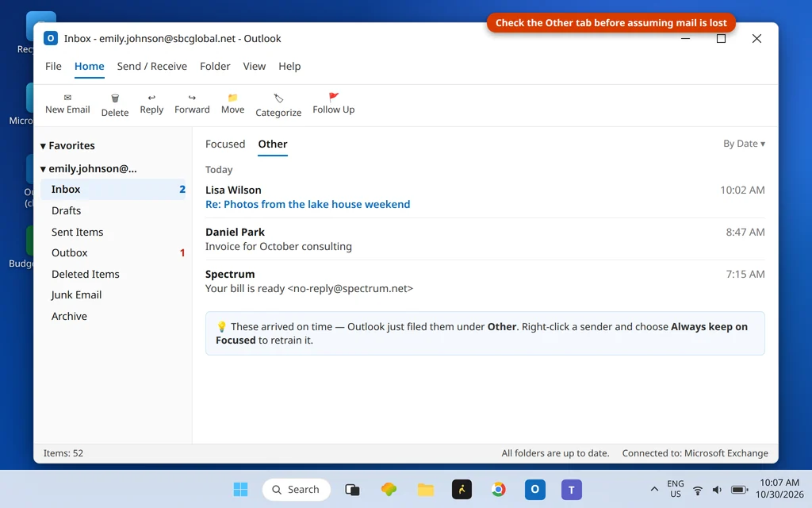Open the Copilot taskbar icon

(x=389, y=489)
